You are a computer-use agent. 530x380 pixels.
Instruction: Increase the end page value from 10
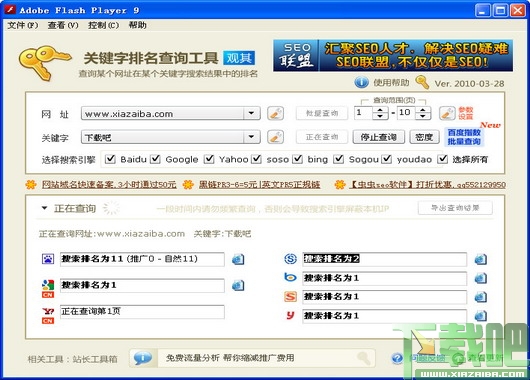coord(423,110)
